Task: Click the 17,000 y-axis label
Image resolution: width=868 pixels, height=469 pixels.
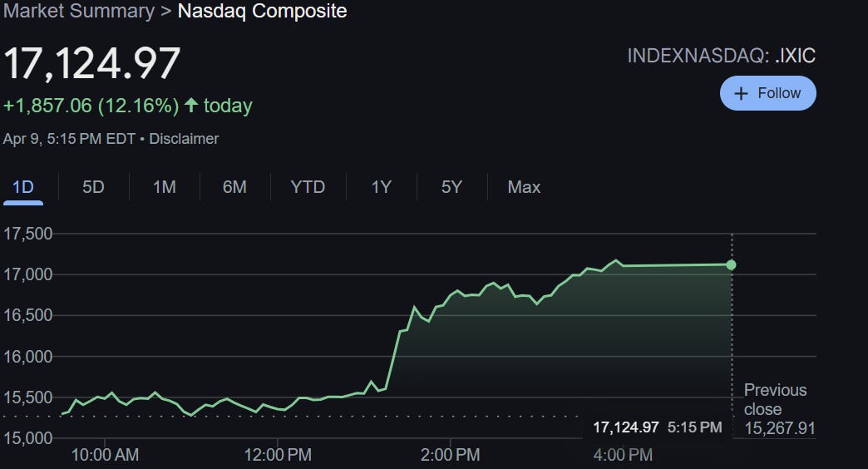Action: point(27,274)
